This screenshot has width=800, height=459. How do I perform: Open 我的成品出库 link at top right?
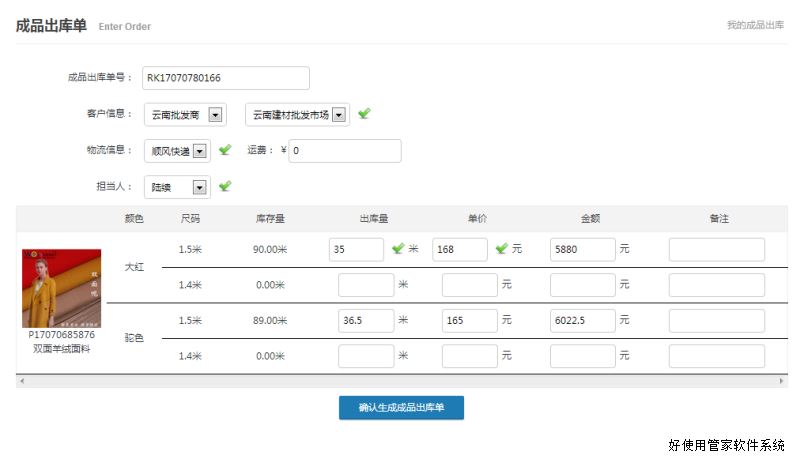tap(755, 25)
